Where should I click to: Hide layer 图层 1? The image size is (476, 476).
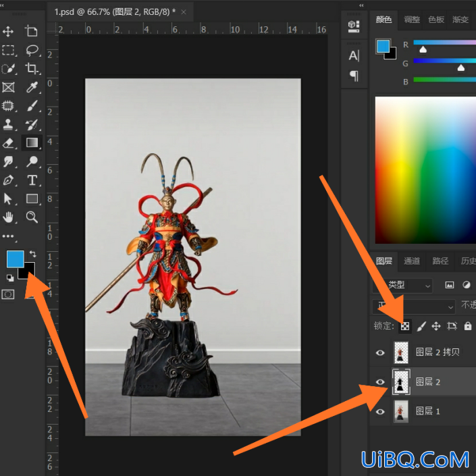(x=380, y=412)
